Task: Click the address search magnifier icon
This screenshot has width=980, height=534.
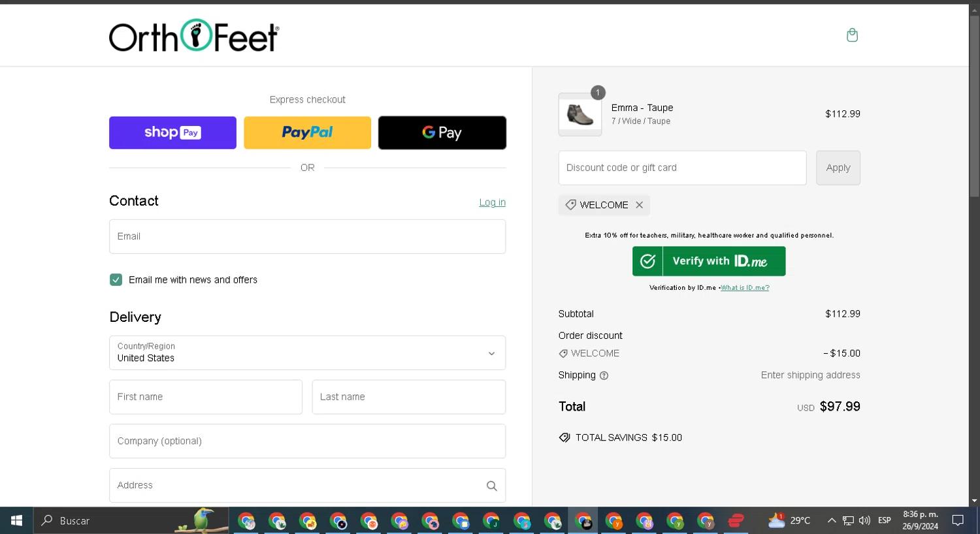Action: [x=491, y=486]
